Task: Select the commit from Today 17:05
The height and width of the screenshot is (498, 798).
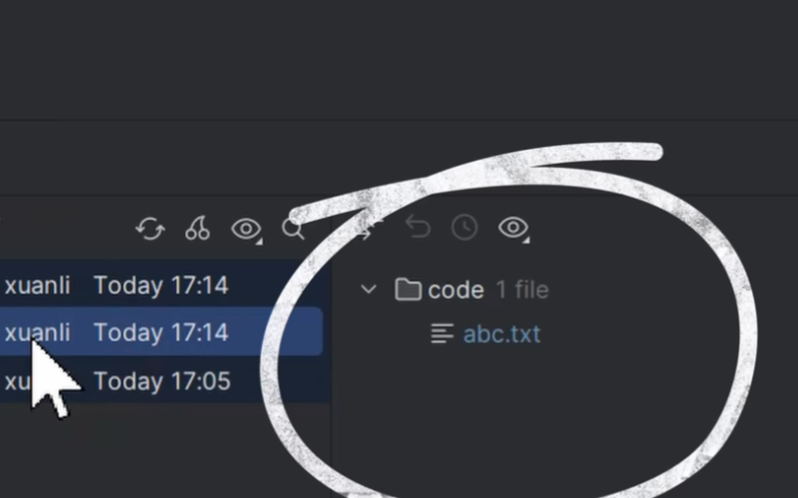Action: click(161, 380)
